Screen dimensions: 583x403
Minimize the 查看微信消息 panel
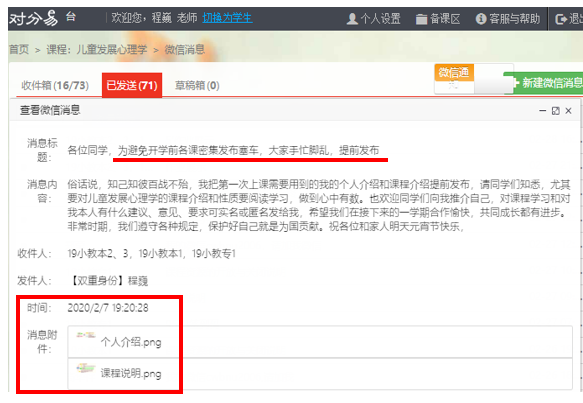coord(542,110)
